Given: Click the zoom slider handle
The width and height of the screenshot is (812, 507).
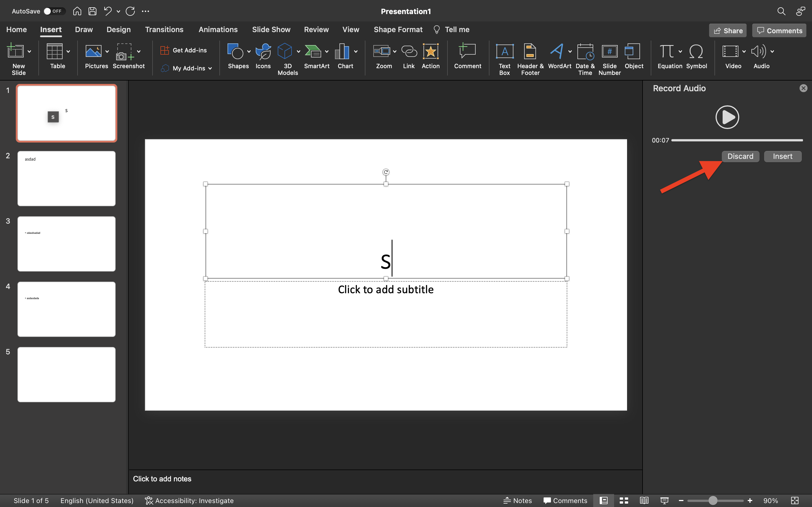Looking at the screenshot, I should [x=713, y=500].
